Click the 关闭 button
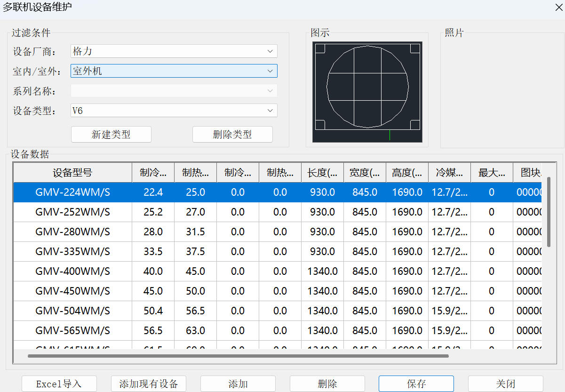Screen dimensions: 565x392 click(x=506, y=384)
